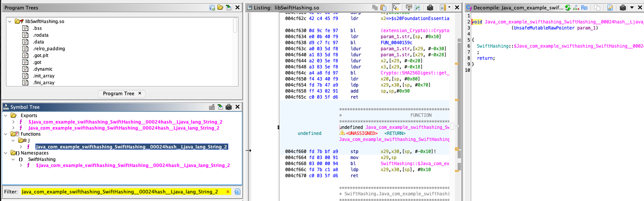Click the diff view icon in Listing toolbar

[417, 8]
